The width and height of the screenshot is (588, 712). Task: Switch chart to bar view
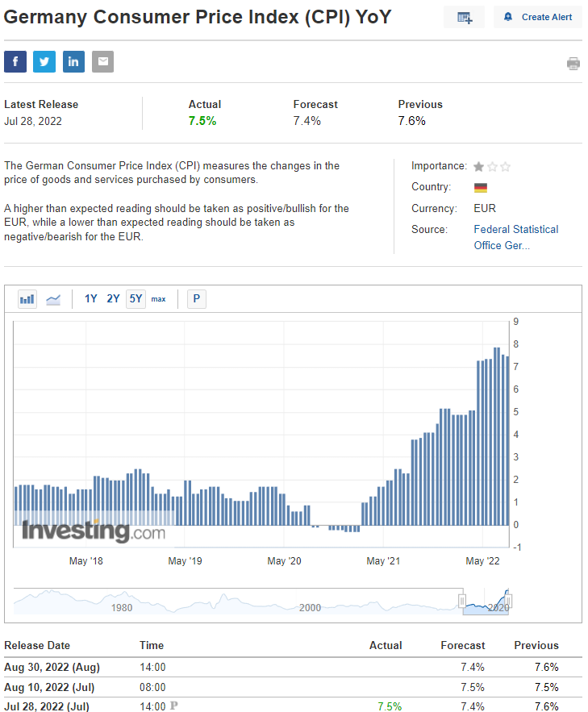point(27,299)
